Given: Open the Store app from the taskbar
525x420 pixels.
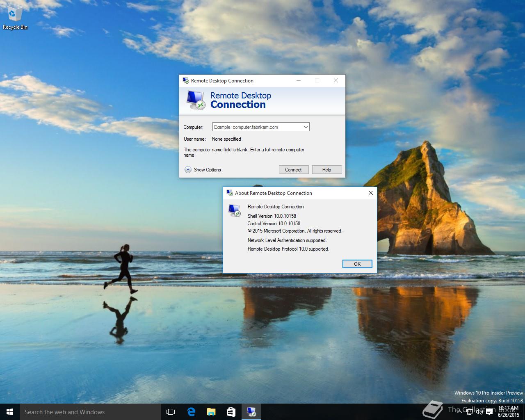Looking at the screenshot, I should 231,412.
